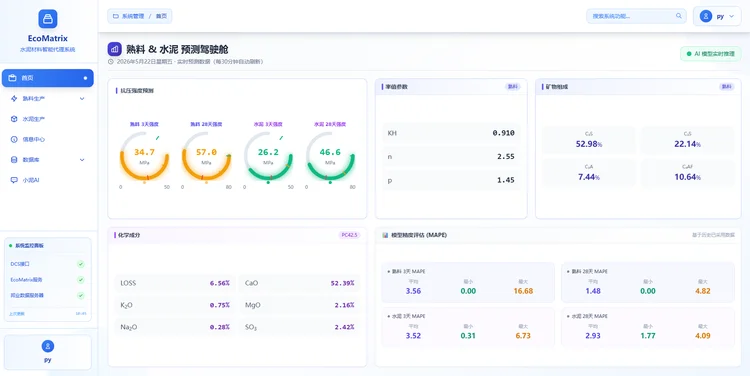Screen dimensions: 750x376
Task: Open the py user dropdown arrow in the top bar
Action: pos(731,16)
